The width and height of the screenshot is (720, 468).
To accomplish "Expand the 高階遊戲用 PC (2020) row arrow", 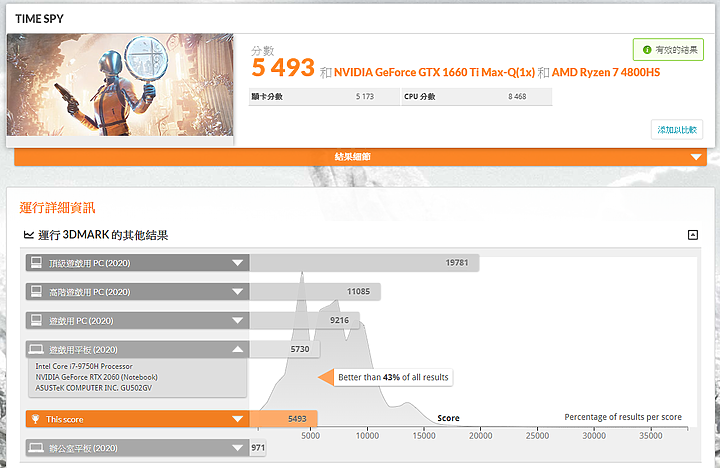I will pos(237,292).
